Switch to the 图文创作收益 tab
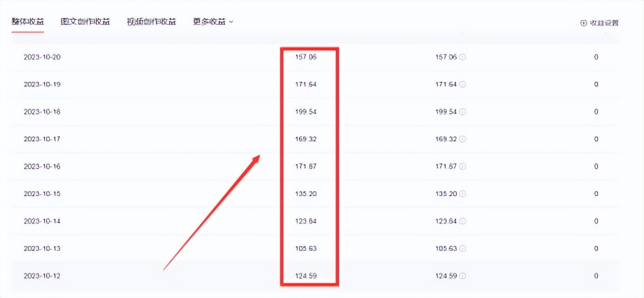 [86, 22]
